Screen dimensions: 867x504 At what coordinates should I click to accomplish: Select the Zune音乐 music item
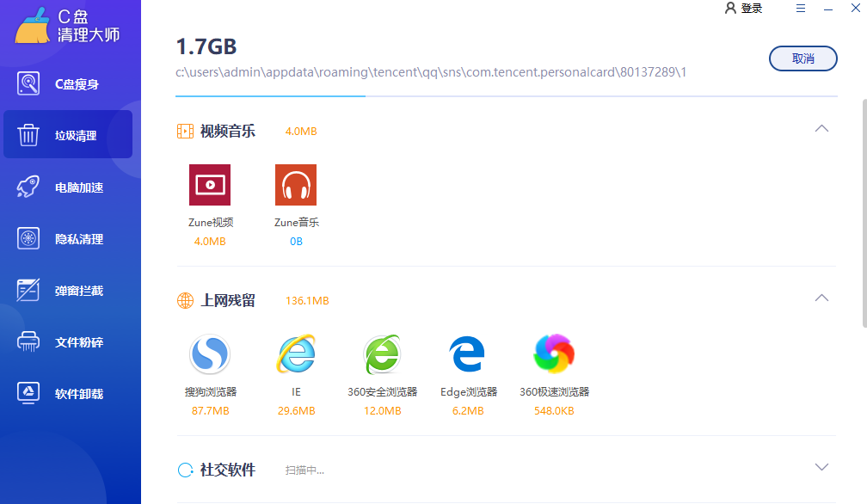296,185
